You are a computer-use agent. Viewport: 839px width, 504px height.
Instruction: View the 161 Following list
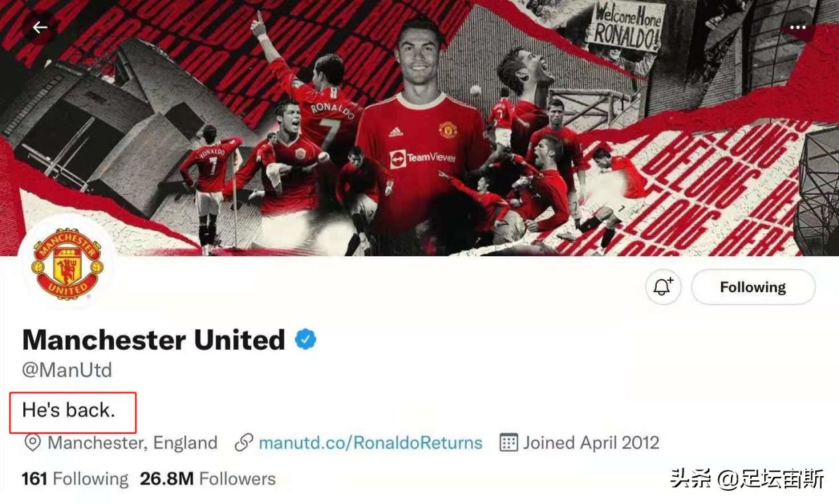tap(75, 479)
